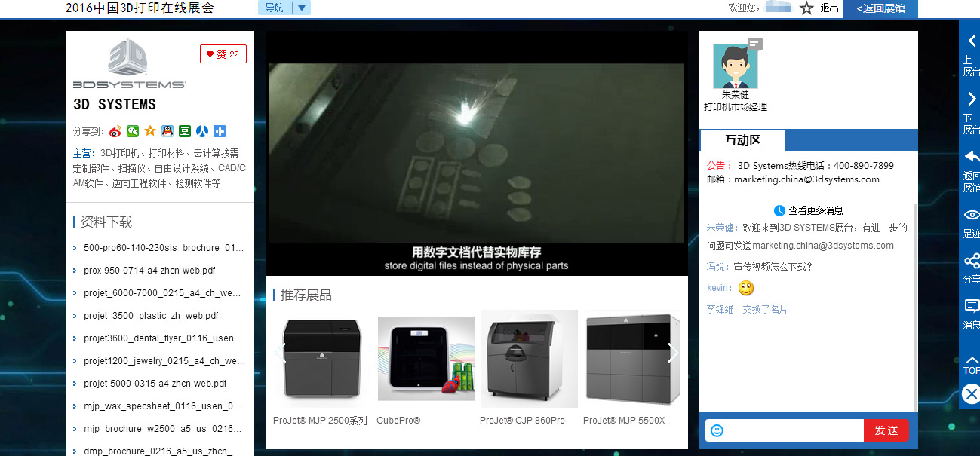Show previous recommended products with left arrow

(281, 353)
